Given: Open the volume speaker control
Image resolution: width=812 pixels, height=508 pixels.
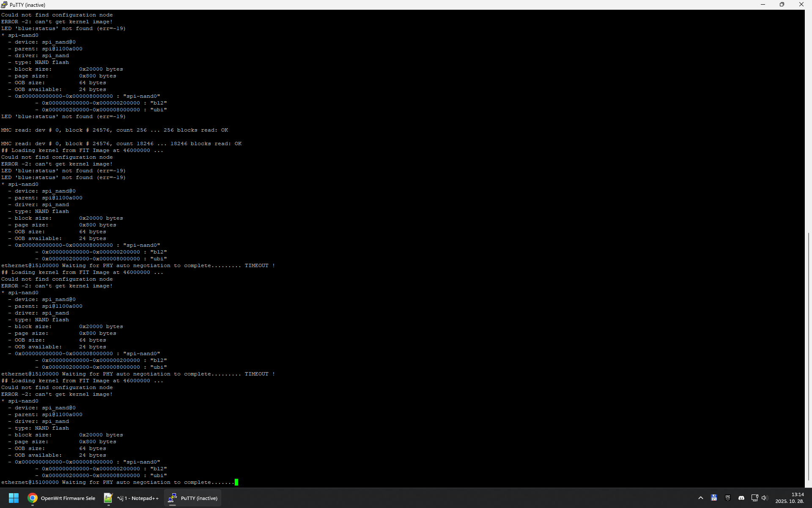Looking at the screenshot, I should pyautogui.click(x=764, y=498).
